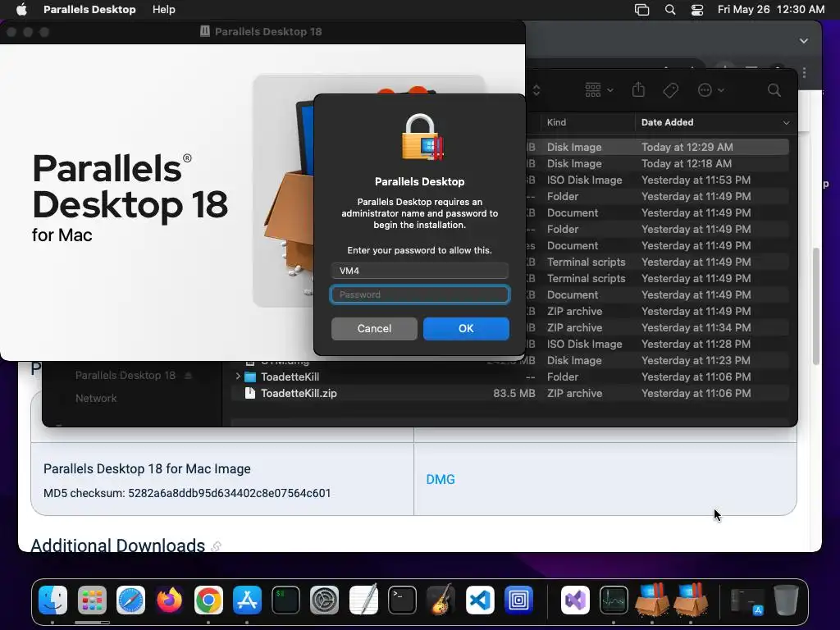Viewport: 840px width, 630px height.
Task: Open the Help menu
Action: (163, 9)
